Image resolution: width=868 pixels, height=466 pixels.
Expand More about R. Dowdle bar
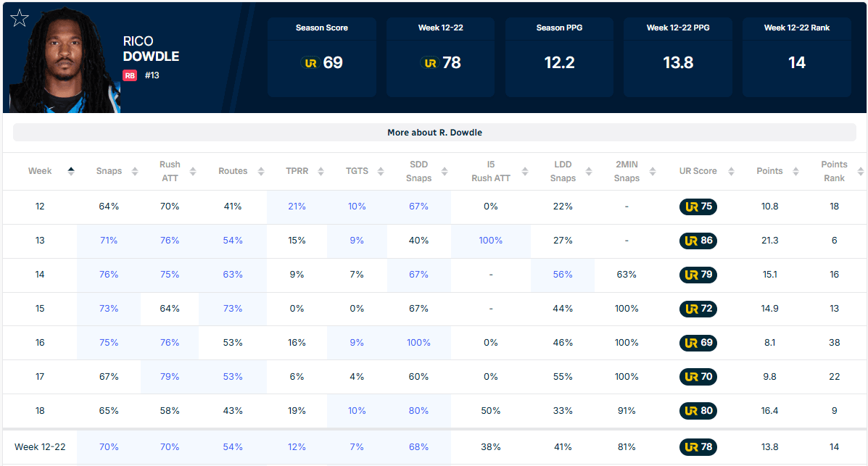point(434,133)
